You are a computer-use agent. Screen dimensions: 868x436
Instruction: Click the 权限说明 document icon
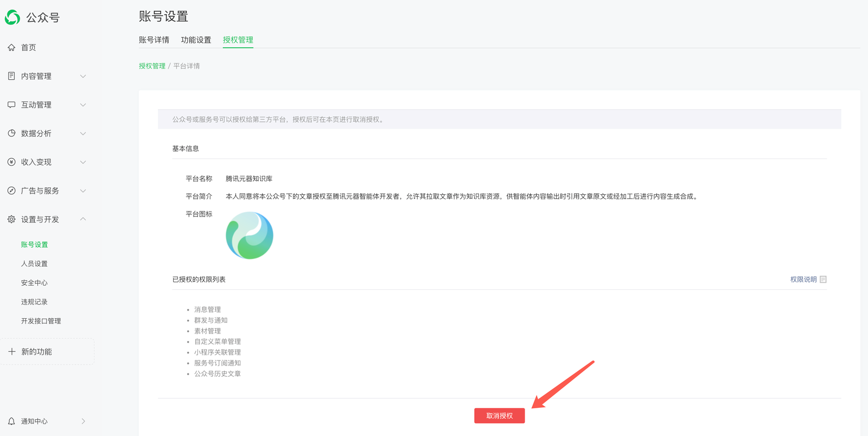[823, 280]
